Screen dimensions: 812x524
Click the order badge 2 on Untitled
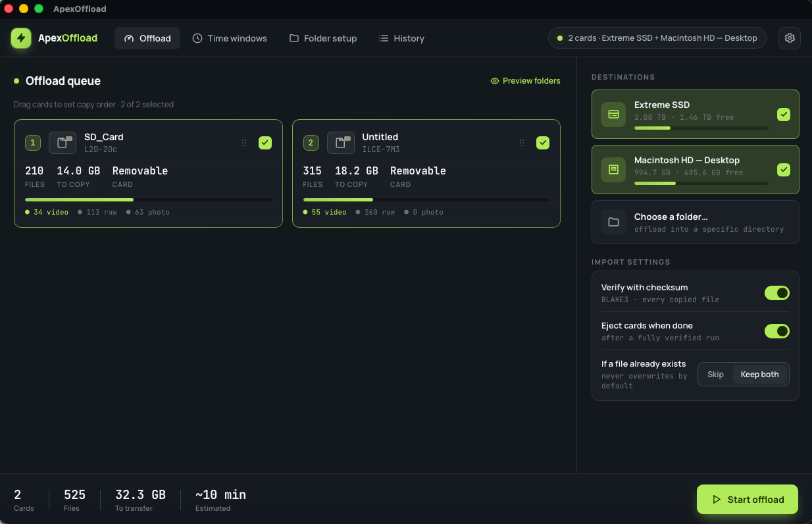pyautogui.click(x=311, y=143)
